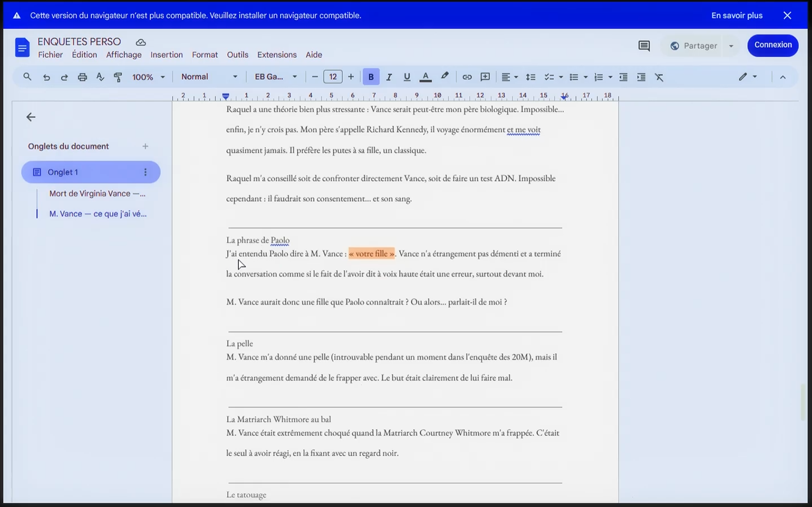Toggle bold formatting off
The height and width of the screenshot is (507, 812).
[x=371, y=77]
